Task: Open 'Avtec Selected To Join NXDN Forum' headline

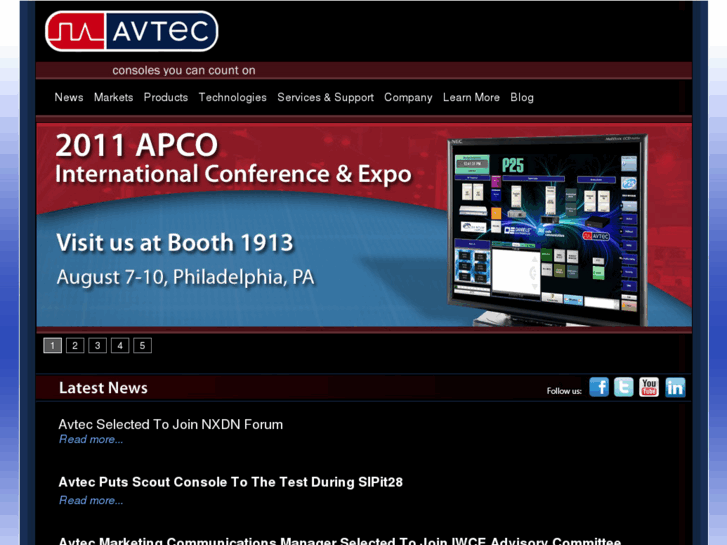Action: (x=171, y=424)
